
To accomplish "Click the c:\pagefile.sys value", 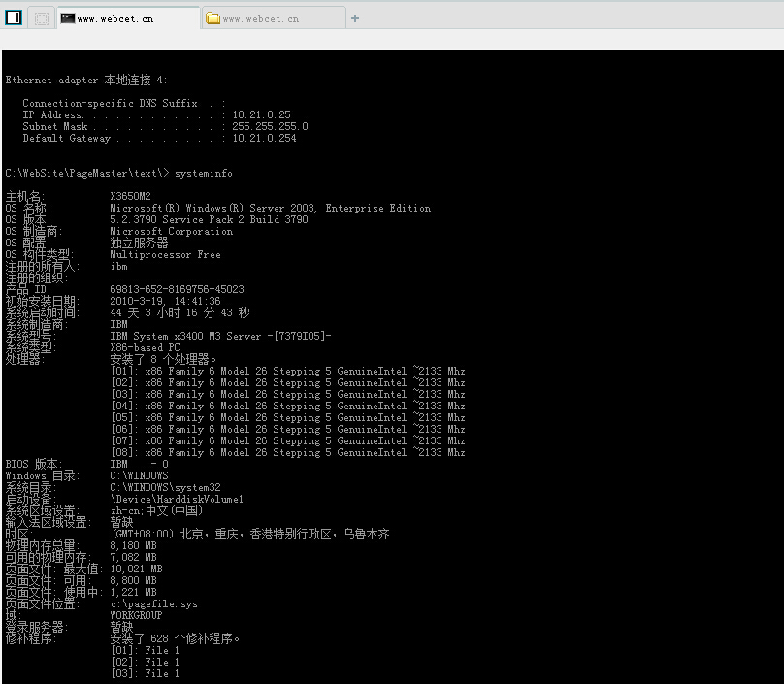I will [153, 604].
